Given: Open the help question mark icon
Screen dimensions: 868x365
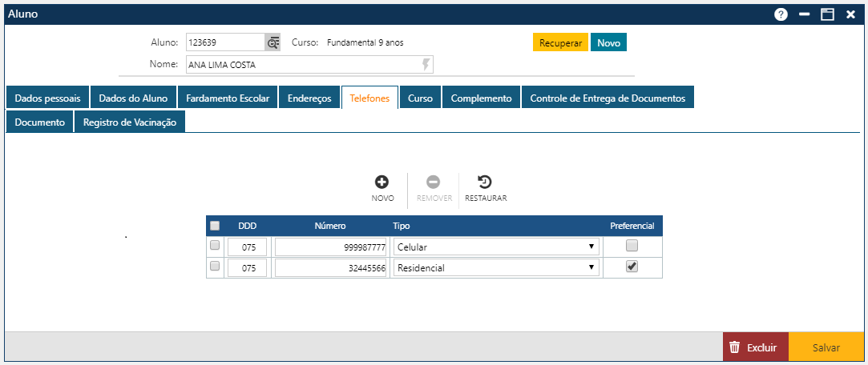Looking at the screenshot, I should [780, 14].
